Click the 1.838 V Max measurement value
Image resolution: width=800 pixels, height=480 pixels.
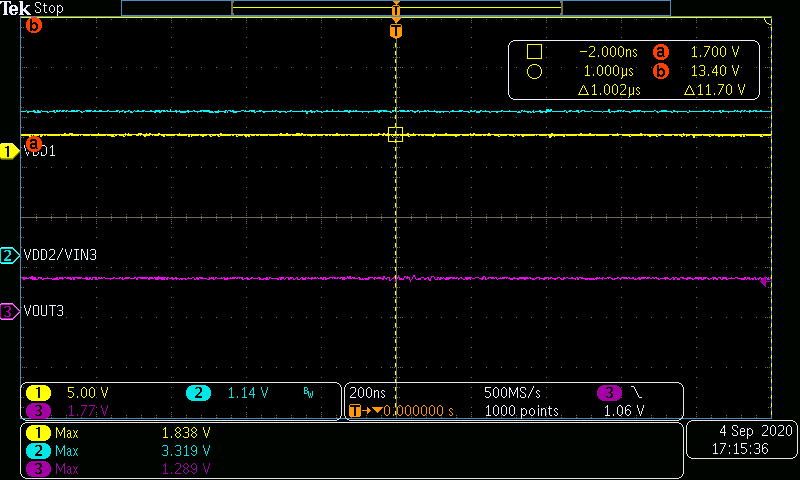186,433
